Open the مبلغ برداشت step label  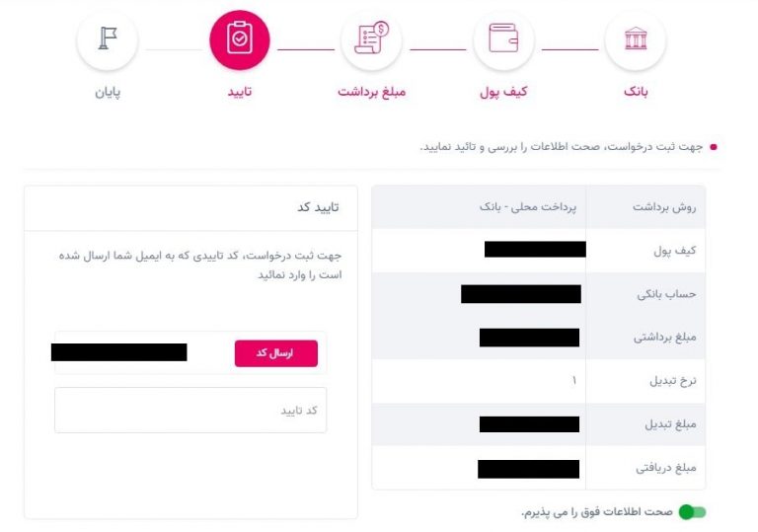click(x=371, y=92)
